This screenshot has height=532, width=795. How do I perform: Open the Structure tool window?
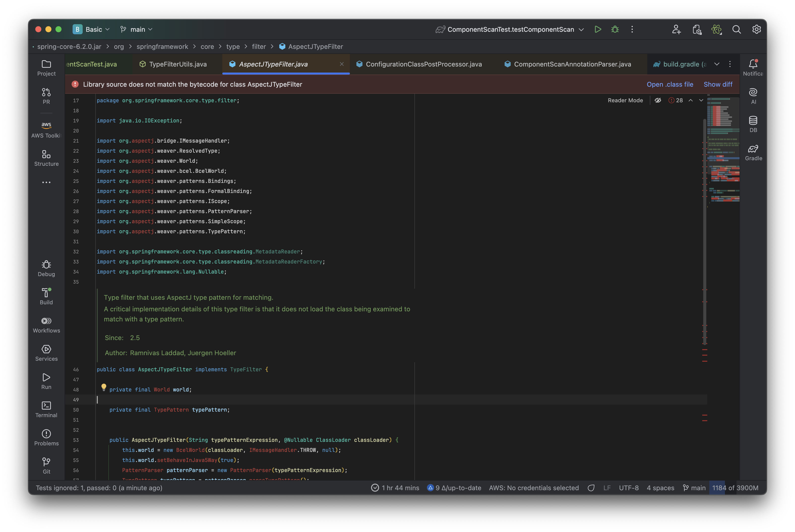click(46, 158)
